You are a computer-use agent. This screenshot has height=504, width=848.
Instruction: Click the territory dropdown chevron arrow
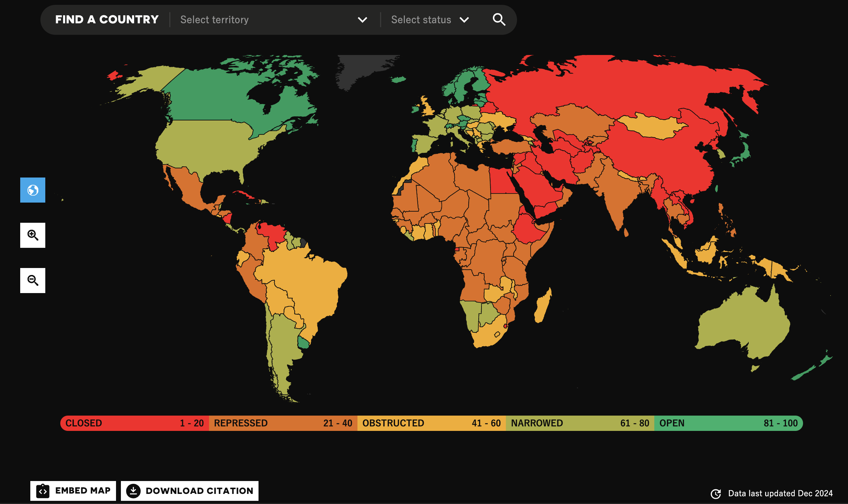(362, 20)
